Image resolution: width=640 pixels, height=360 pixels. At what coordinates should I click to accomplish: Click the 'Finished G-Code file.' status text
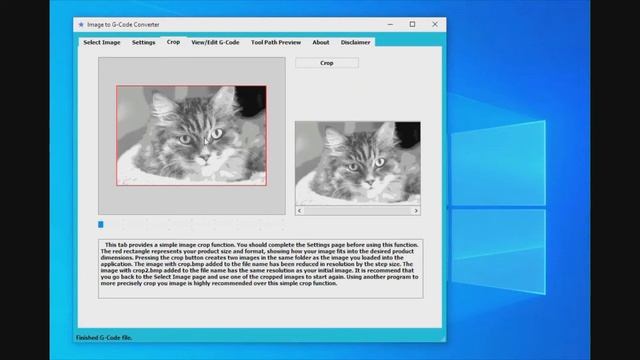click(104, 338)
